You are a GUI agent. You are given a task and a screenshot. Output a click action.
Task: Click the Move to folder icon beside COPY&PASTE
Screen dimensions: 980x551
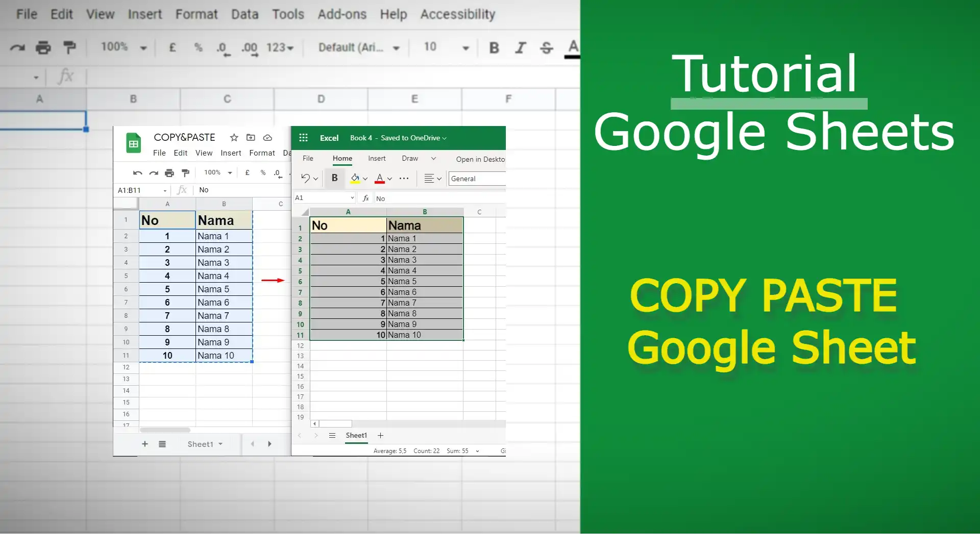pyautogui.click(x=251, y=138)
